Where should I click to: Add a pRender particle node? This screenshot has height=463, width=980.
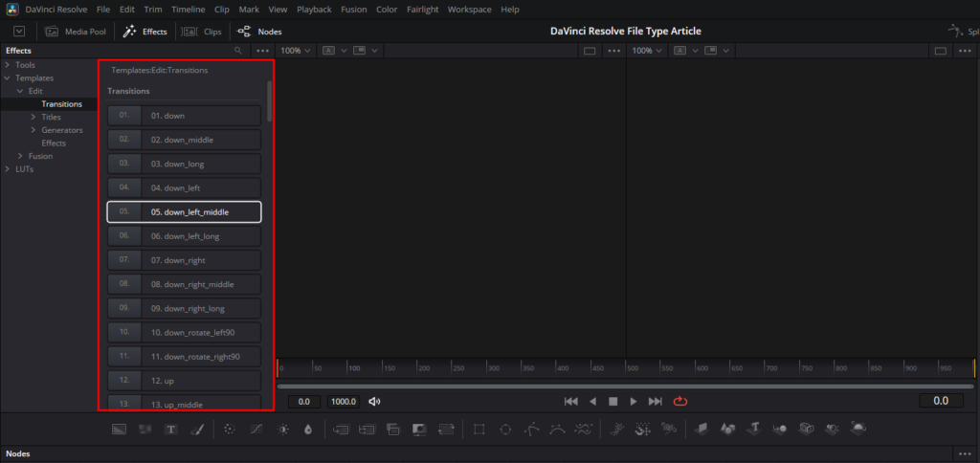669,430
